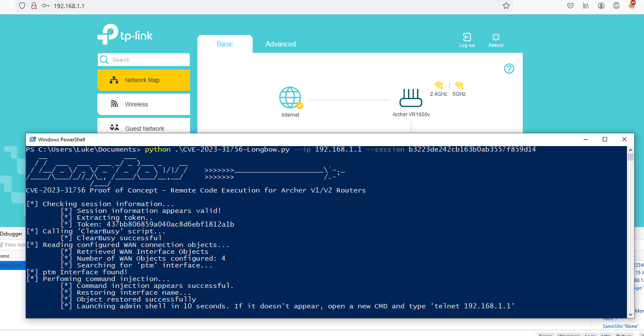This screenshot has height=336, width=644.
Task: Open the Debugger tab in developer tools
Action: 11,234
